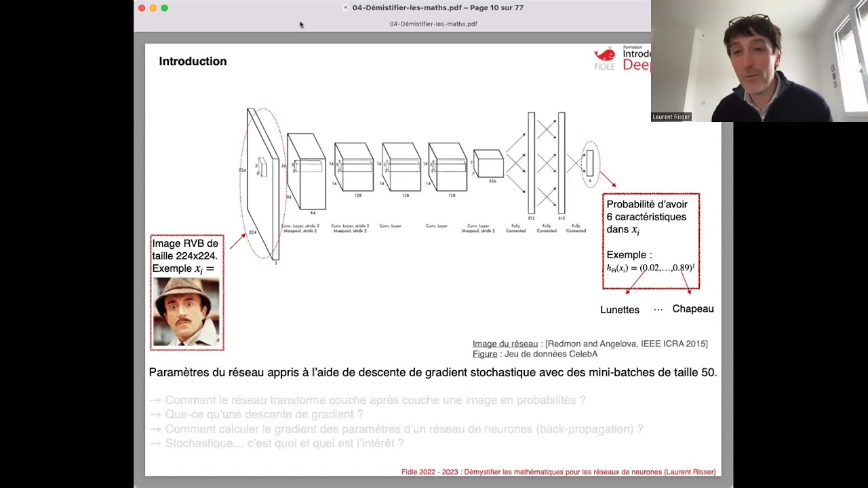Click the PDF document proxy icon in title bar

point(346,8)
